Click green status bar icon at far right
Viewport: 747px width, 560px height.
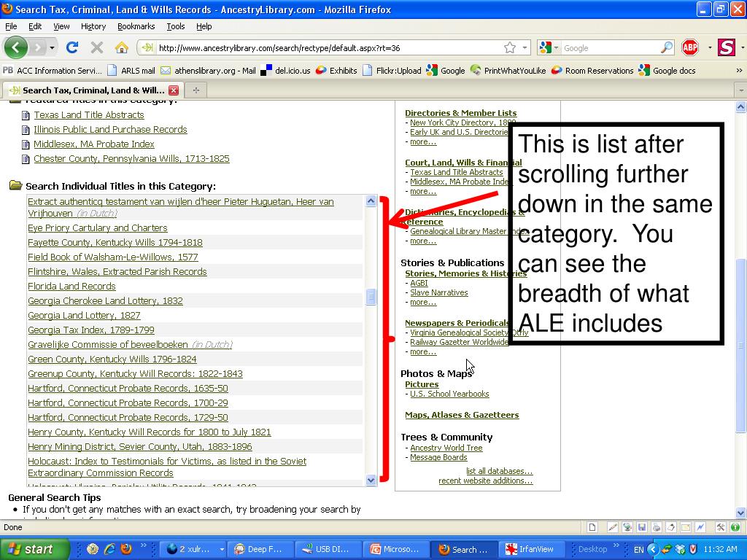pyautogui.click(x=735, y=527)
